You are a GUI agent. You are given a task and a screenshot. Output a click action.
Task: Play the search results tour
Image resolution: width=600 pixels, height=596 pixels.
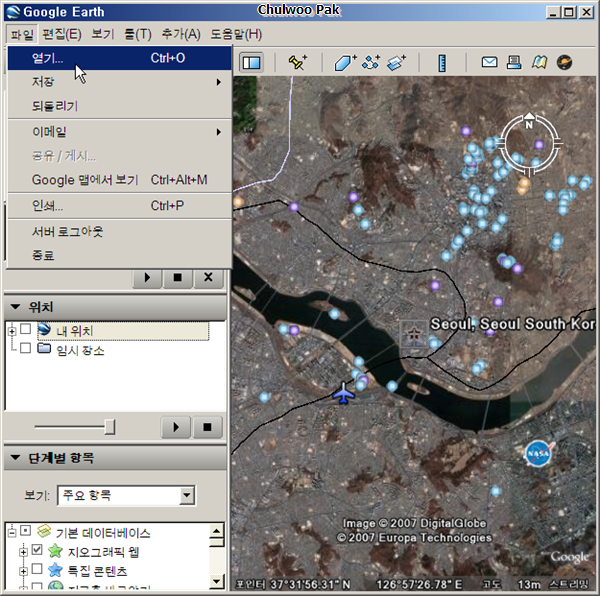click(x=147, y=277)
